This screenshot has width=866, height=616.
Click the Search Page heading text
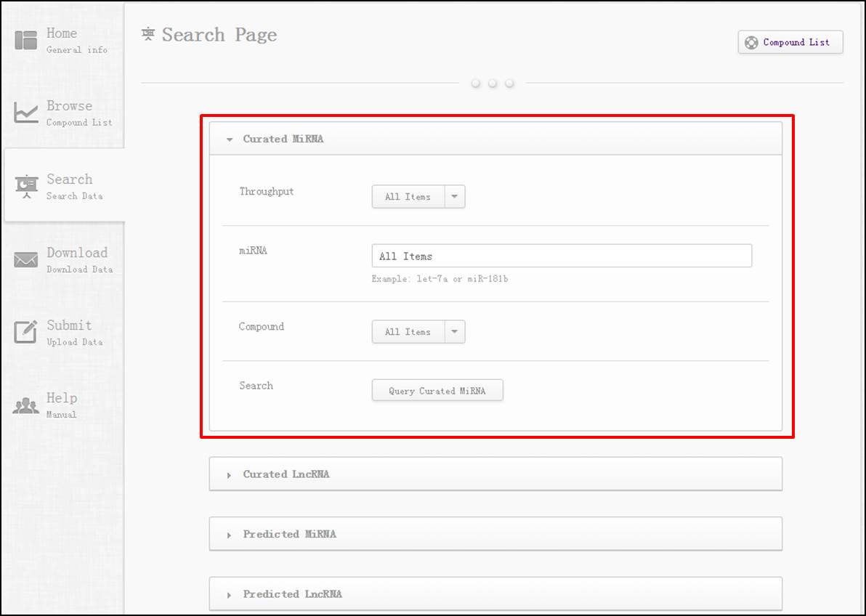point(219,35)
